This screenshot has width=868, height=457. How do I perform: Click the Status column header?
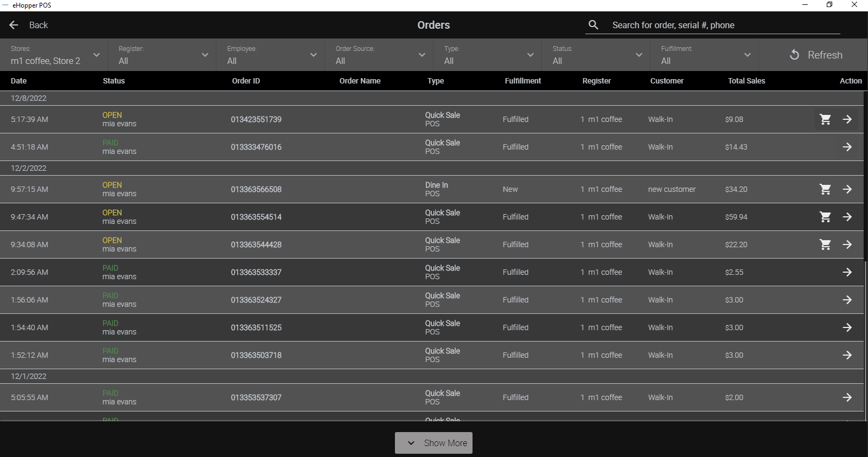[x=114, y=81]
